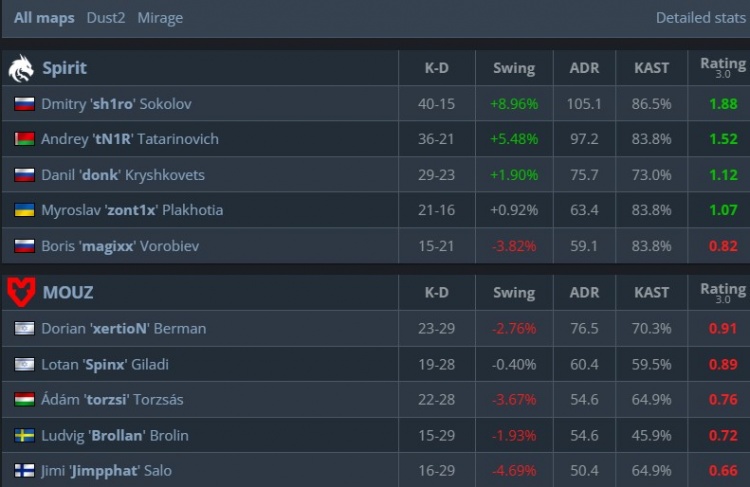Select the Dust2 map tab
The image size is (750, 487).
click(105, 18)
